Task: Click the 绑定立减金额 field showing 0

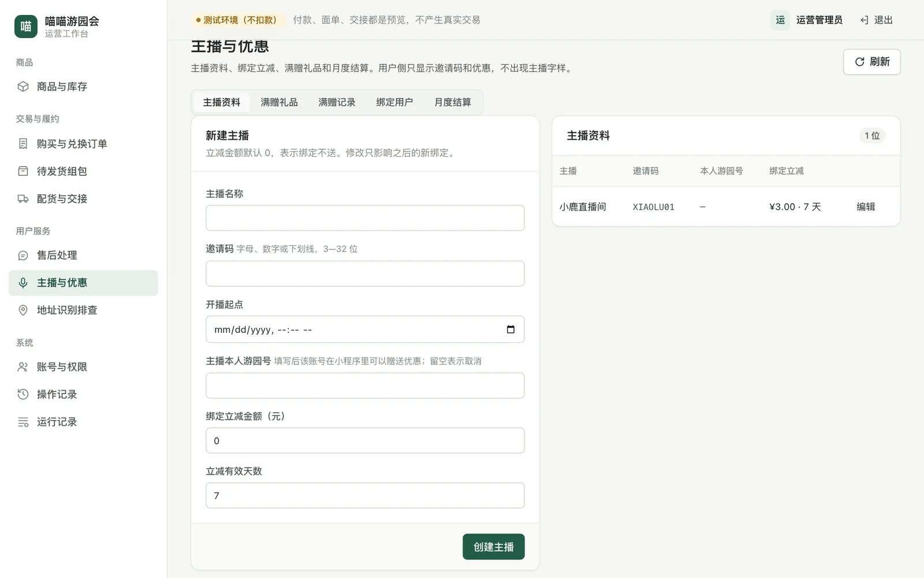Action: click(x=365, y=440)
